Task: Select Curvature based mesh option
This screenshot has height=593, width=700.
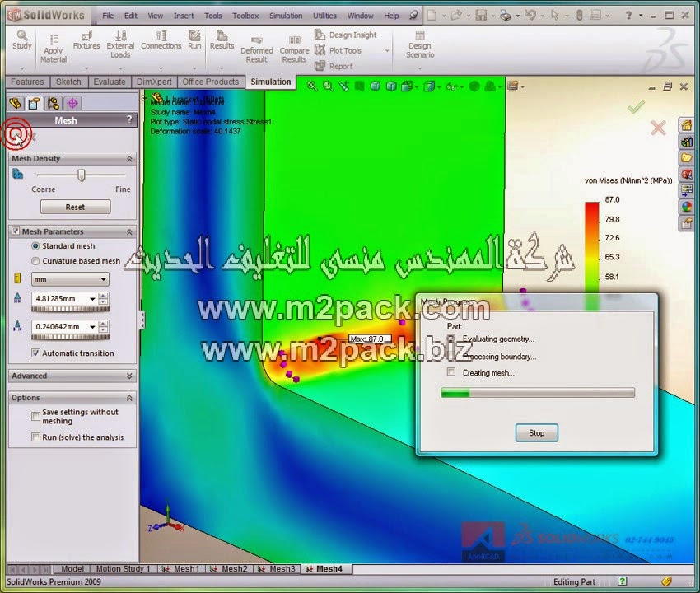Action: click(x=35, y=261)
